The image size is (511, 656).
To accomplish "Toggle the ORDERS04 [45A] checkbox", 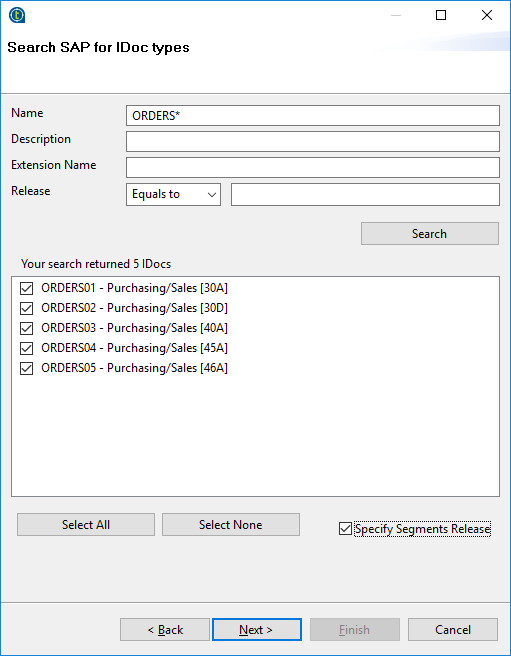I will click(x=26, y=348).
